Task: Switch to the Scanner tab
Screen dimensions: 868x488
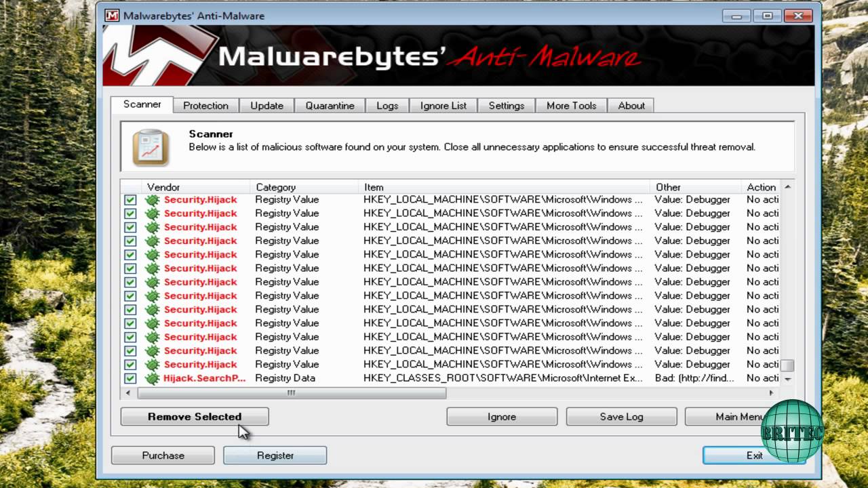Action: tap(142, 104)
